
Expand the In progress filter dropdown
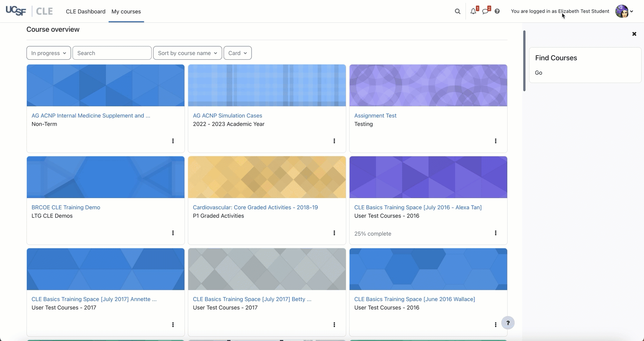pos(48,53)
